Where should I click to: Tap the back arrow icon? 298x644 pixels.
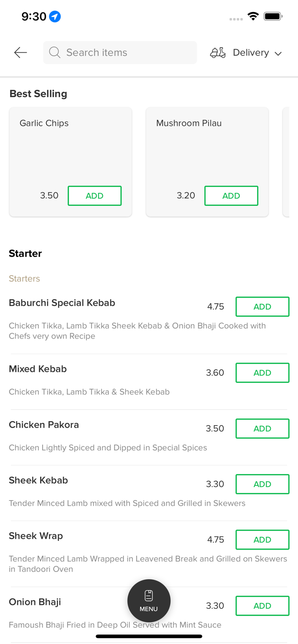pyautogui.click(x=20, y=52)
